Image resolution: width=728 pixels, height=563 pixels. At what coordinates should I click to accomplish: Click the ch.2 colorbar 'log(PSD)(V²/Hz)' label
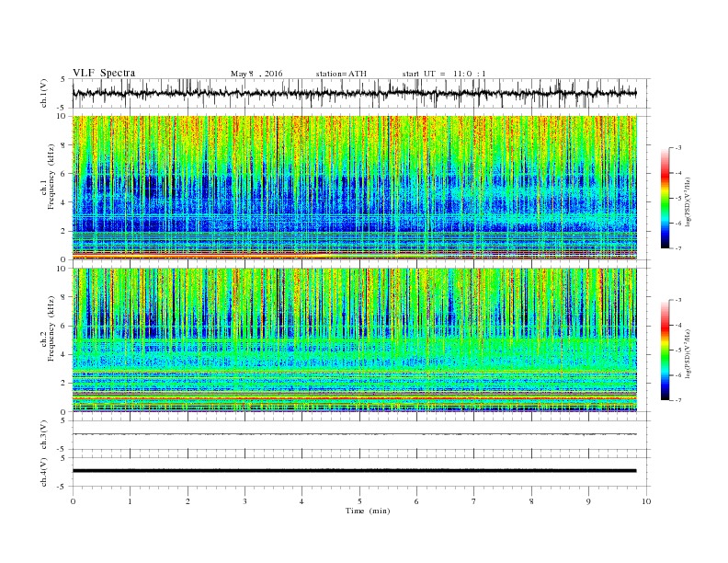pyautogui.click(x=688, y=354)
